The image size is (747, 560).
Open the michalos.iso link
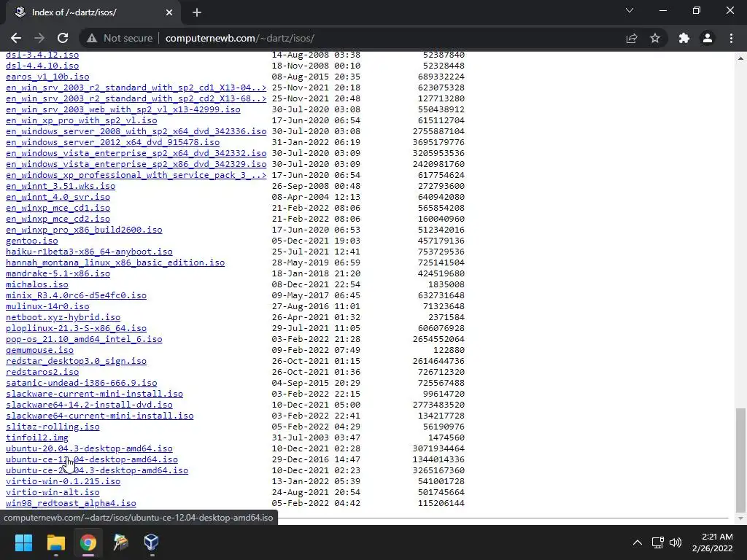(37, 285)
